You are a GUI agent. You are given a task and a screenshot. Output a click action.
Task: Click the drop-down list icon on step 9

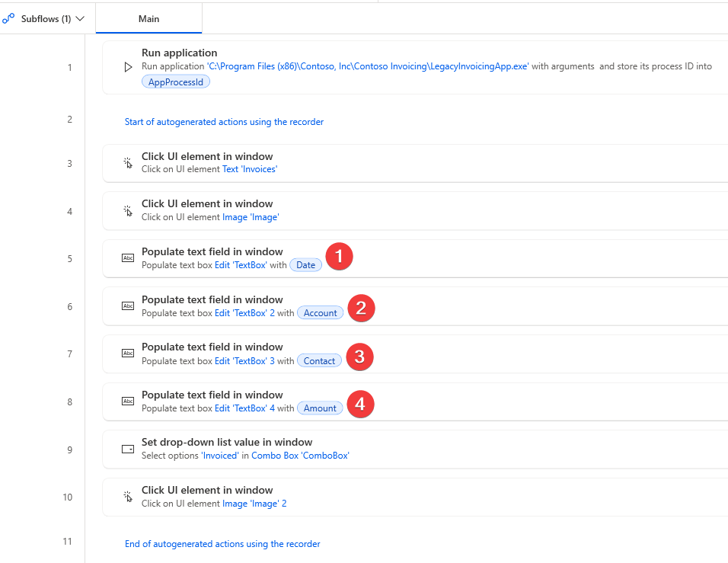(x=128, y=449)
